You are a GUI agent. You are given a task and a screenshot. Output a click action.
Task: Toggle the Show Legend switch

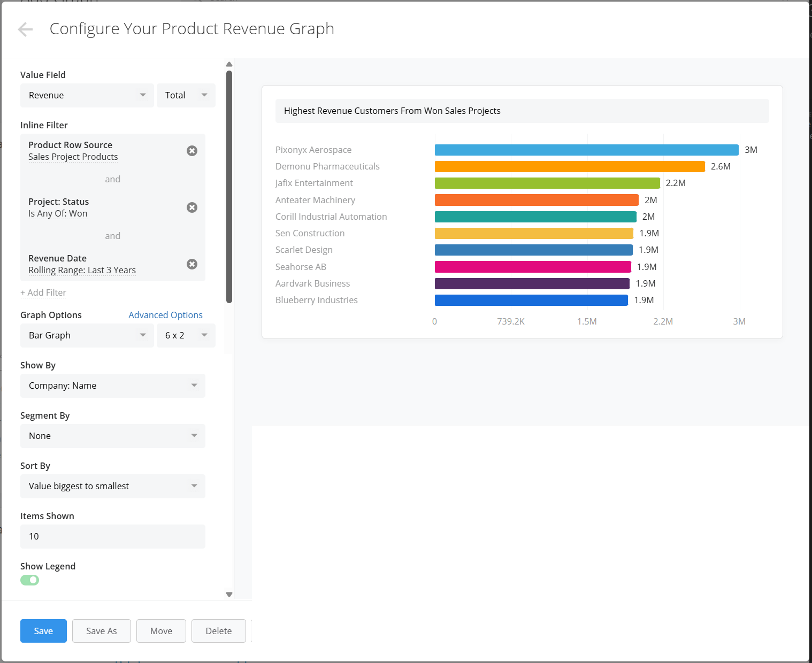(30, 580)
